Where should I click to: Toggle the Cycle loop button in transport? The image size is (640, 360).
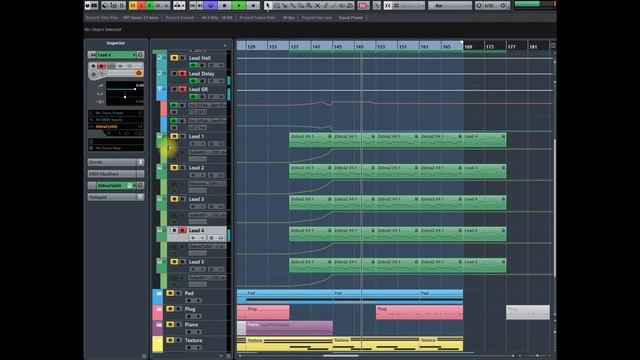[x=211, y=5]
